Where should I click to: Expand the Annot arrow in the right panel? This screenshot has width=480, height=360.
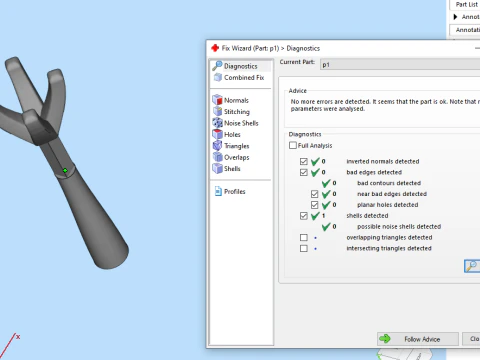pyautogui.click(x=455, y=17)
